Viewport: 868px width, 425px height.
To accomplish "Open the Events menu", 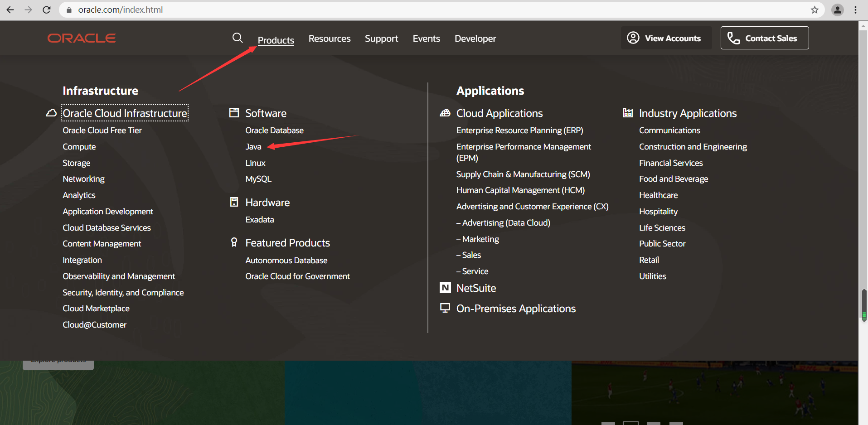I will (427, 39).
